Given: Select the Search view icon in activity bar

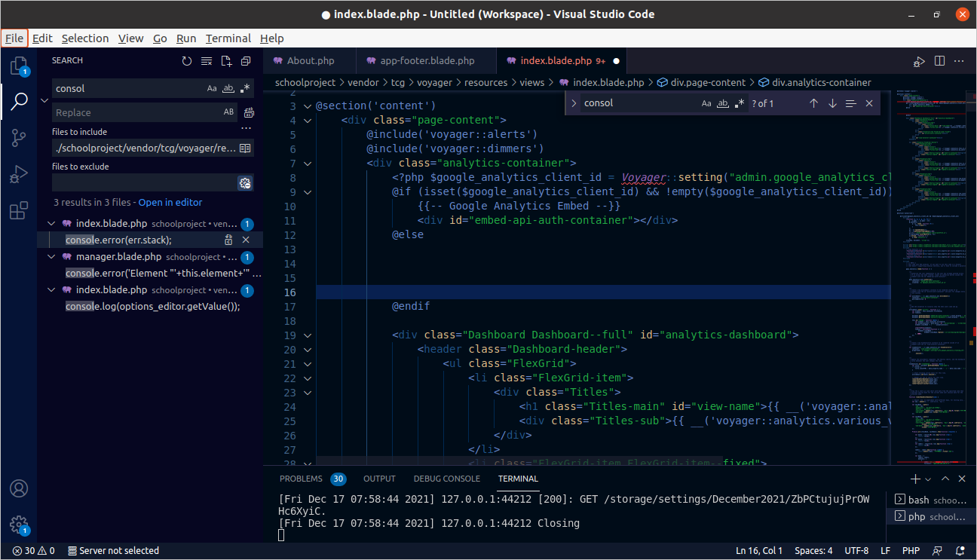Looking at the screenshot, I should pyautogui.click(x=19, y=101).
